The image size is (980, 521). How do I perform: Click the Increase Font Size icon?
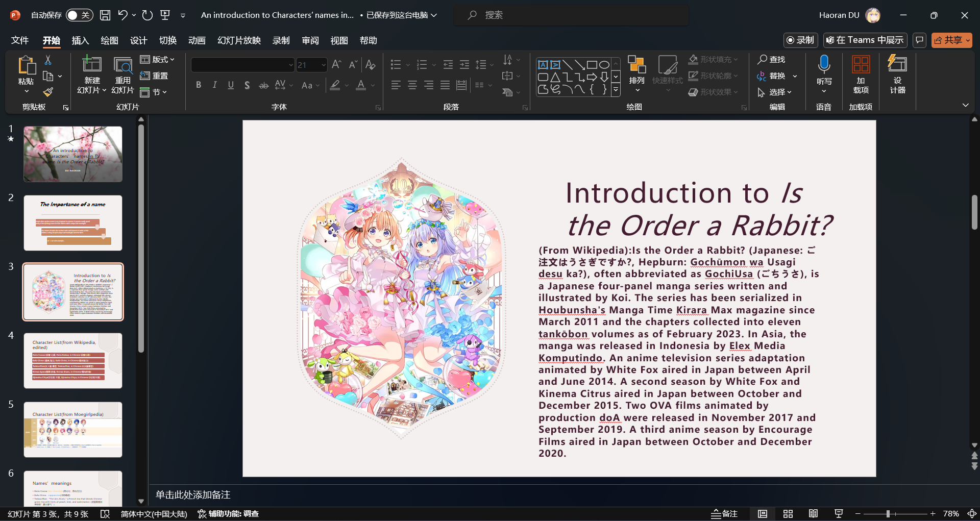click(336, 64)
